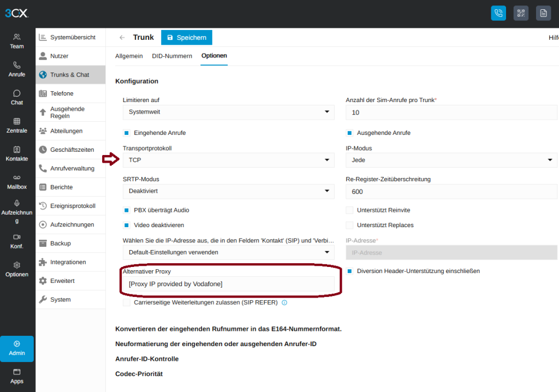This screenshot has height=392, width=559.
Task: Click the QR code icon in header
Action: point(521,13)
